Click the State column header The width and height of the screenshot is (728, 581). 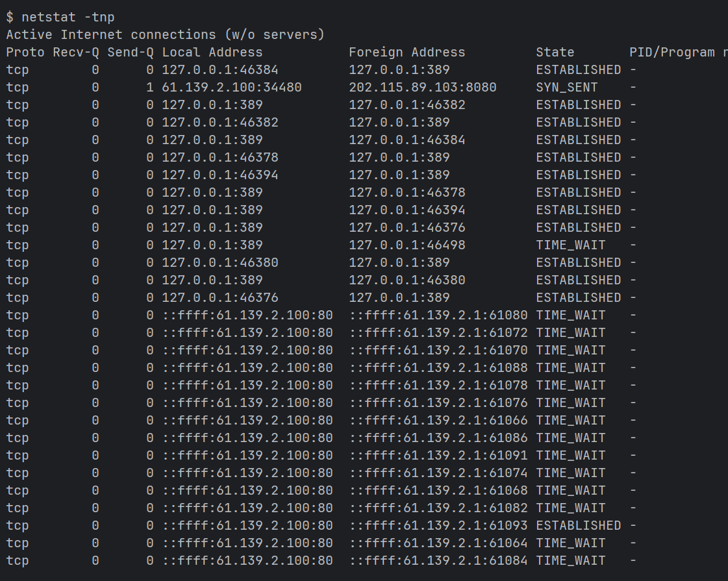(x=555, y=52)
